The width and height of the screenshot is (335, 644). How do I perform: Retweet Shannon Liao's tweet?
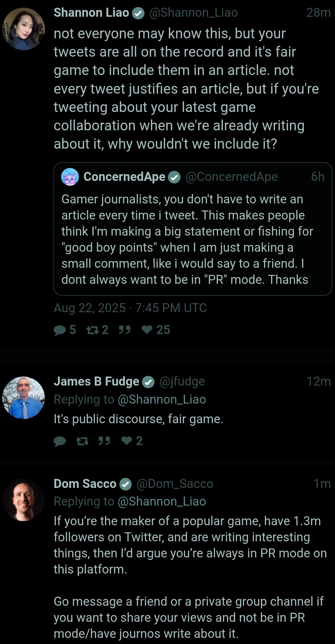tap(93, 330)
